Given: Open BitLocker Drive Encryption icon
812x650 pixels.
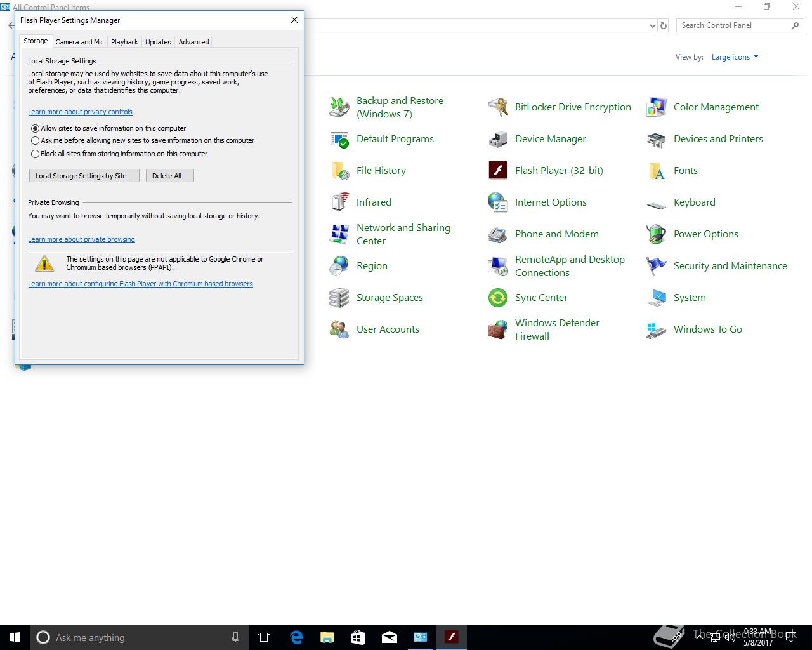Looking at the screenshot, I should 498,107.
